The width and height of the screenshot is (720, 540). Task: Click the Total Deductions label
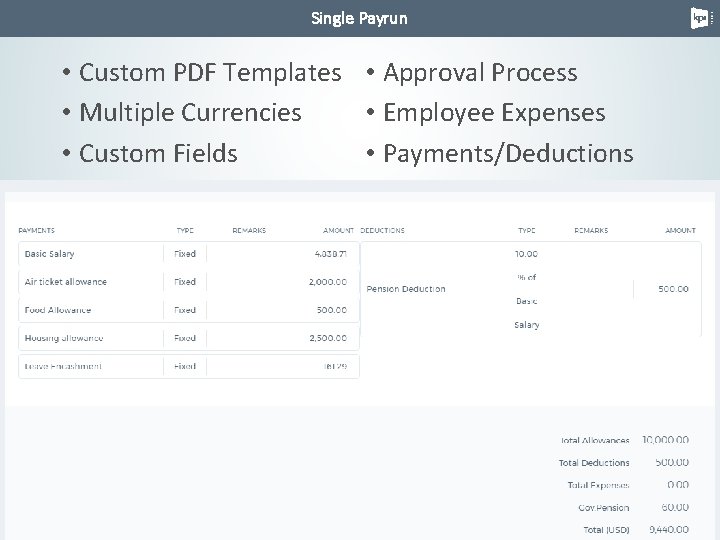(594, 463)
